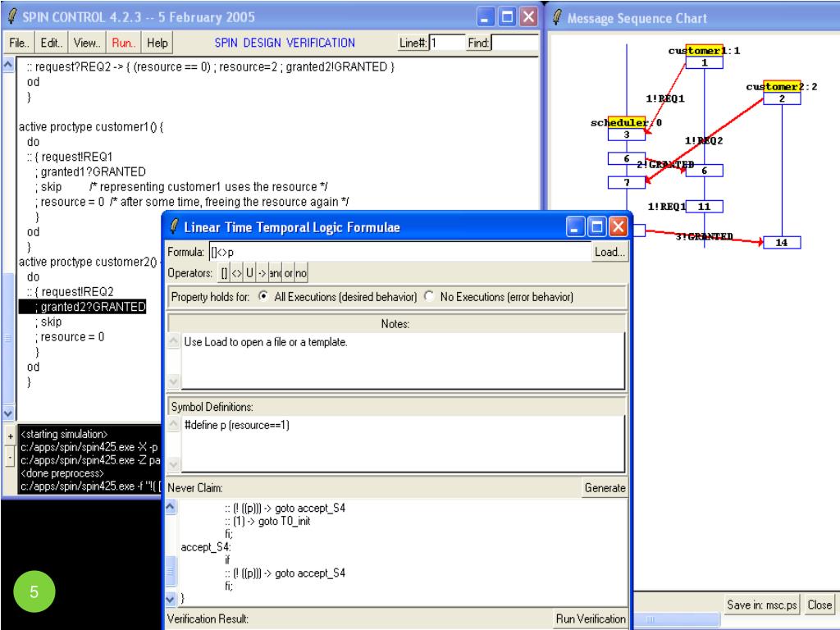The height and width of the screenshot is (630, 840).
Task: Close the Message Sequence Chart via Close button
Action: pyautogui.click(x=819, y=605)
